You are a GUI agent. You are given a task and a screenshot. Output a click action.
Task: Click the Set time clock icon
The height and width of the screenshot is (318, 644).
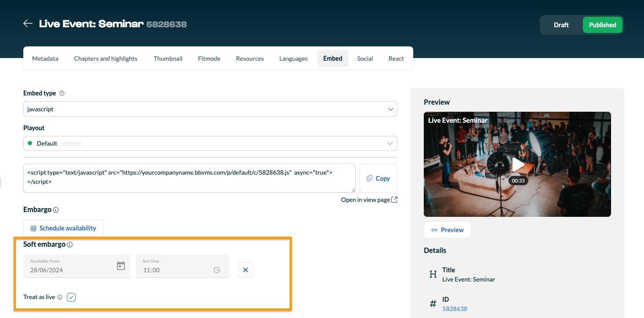[217, 270]
